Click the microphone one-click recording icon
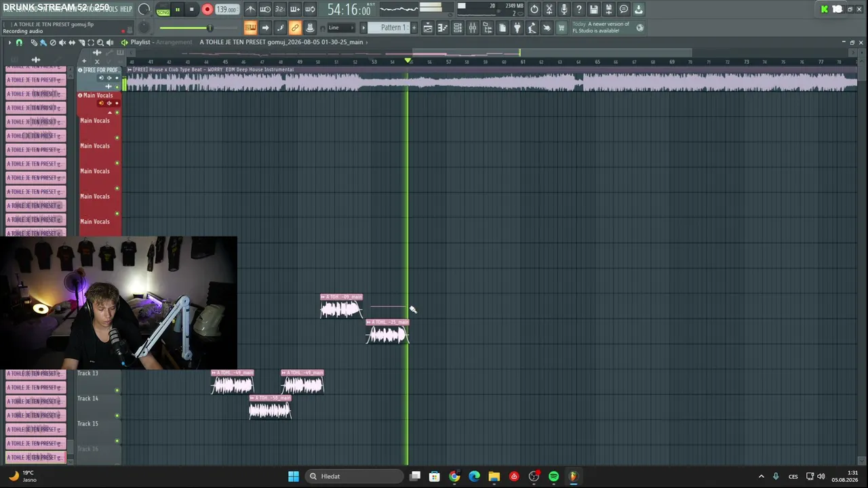868x488 pixels. click(564, 9)
